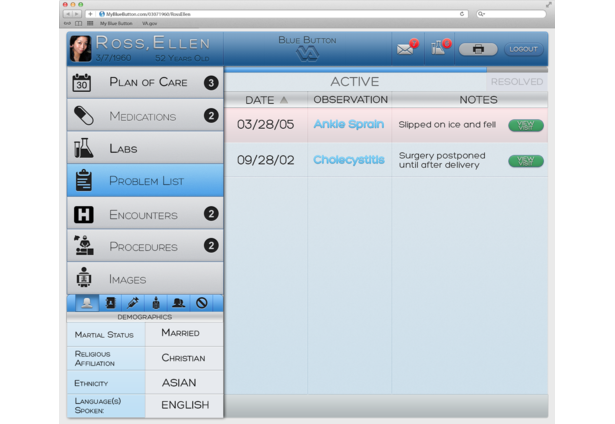Click Ellen Ross's profile photo
The width and height of the screenshot is (615, 424).
80,49
